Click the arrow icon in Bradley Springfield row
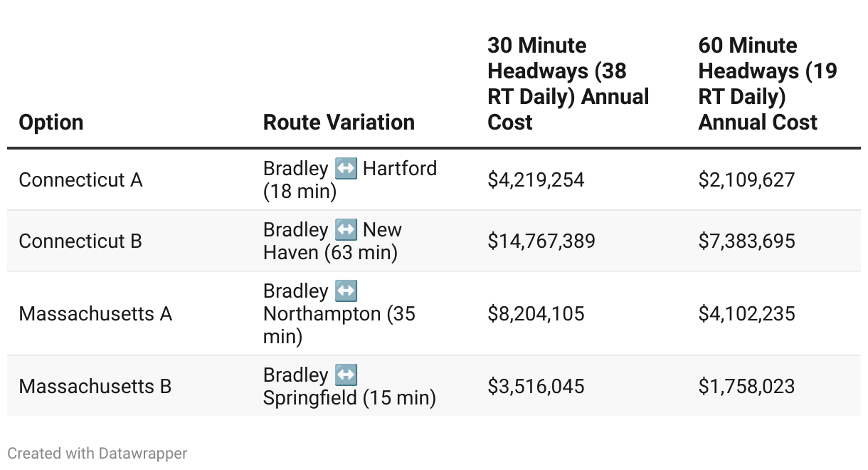868x470 pixels. click(346, 375)
